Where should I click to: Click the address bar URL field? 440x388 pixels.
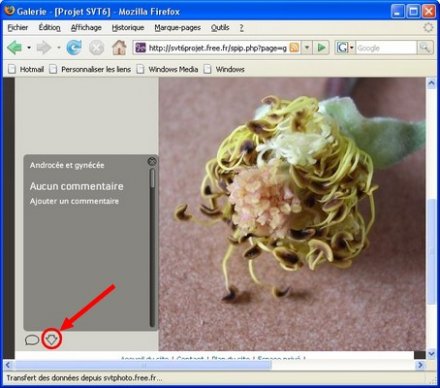217,48
